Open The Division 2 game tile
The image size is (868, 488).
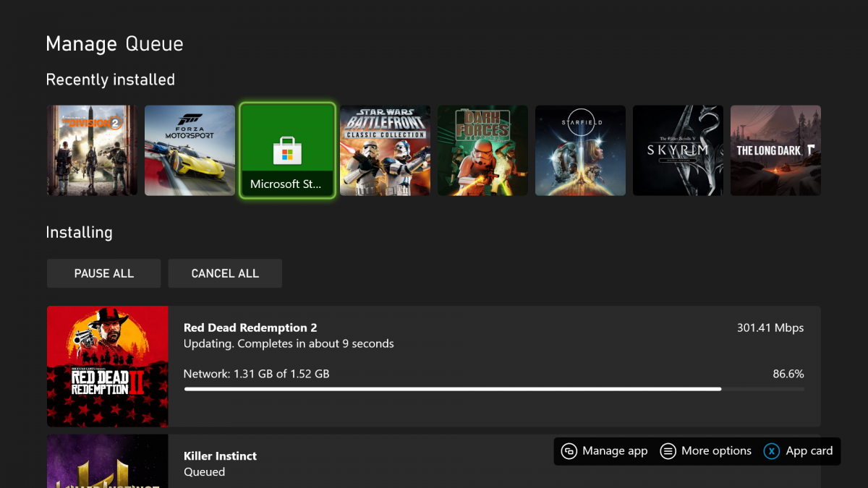click(x=92, y=150)
